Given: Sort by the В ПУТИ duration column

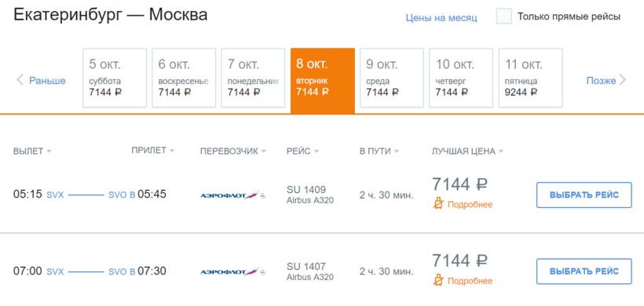Looking at the screenshot, I should (379, 151).
